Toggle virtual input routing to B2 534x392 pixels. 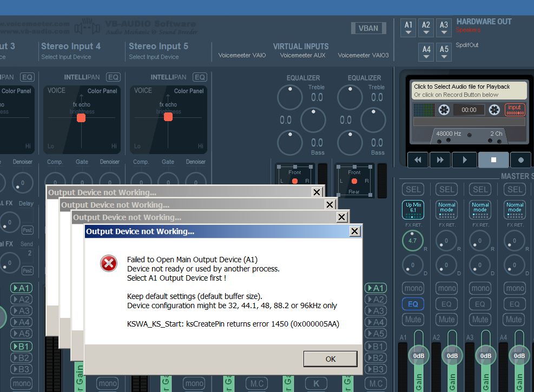[375, 357]
